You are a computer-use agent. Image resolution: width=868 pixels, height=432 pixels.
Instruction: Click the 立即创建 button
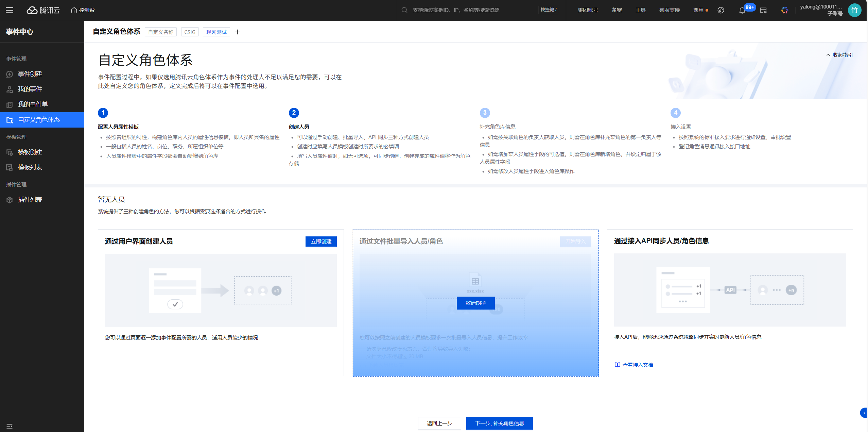click(321, 241)
